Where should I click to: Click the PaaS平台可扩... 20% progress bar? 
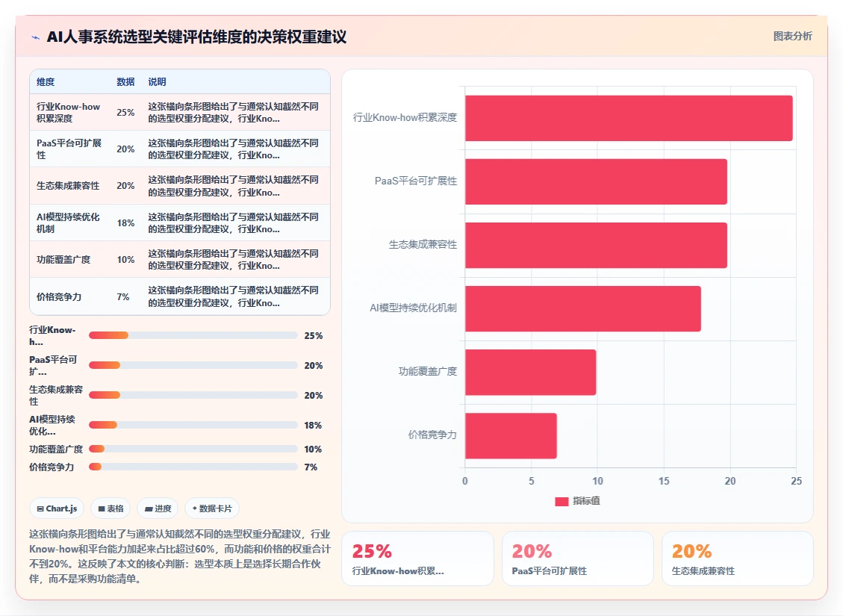[x=193, y=366]
